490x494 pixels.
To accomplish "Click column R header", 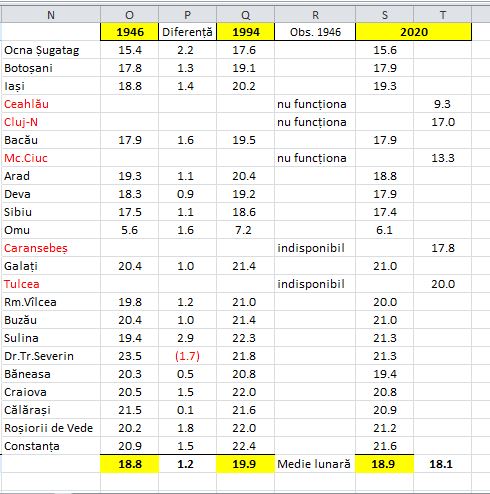I will [315, 15].
